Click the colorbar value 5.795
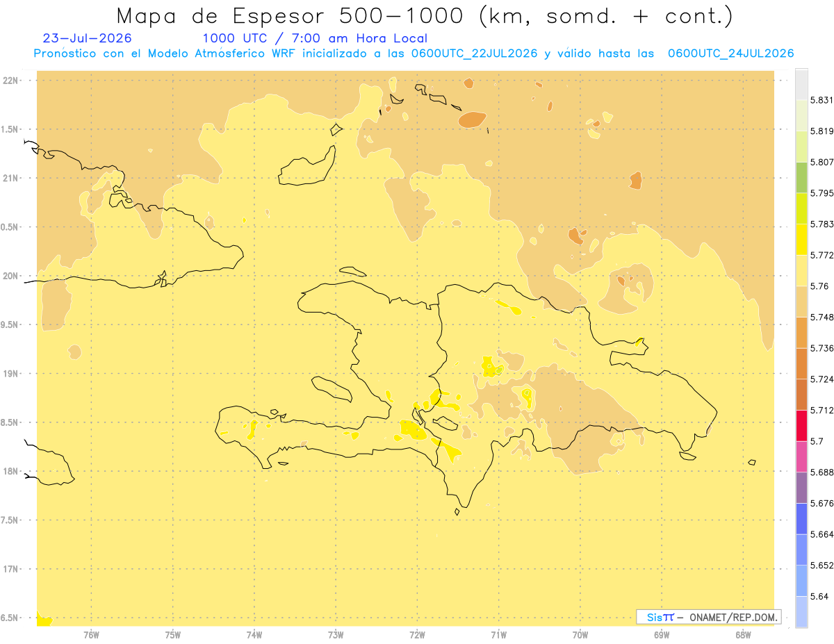834x644 pixels. click(821, 193)
